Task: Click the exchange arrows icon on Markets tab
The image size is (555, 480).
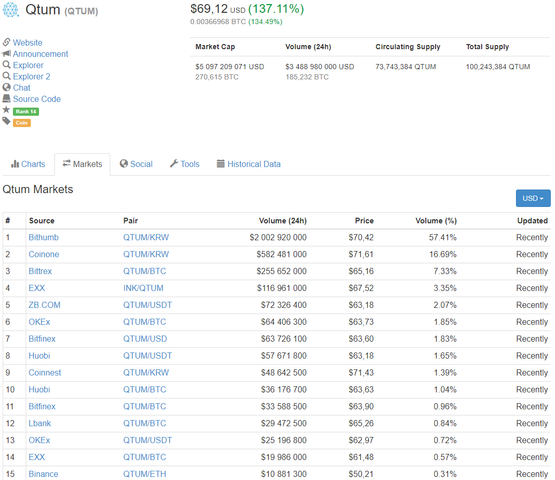Action: click(x=67, y=163)
